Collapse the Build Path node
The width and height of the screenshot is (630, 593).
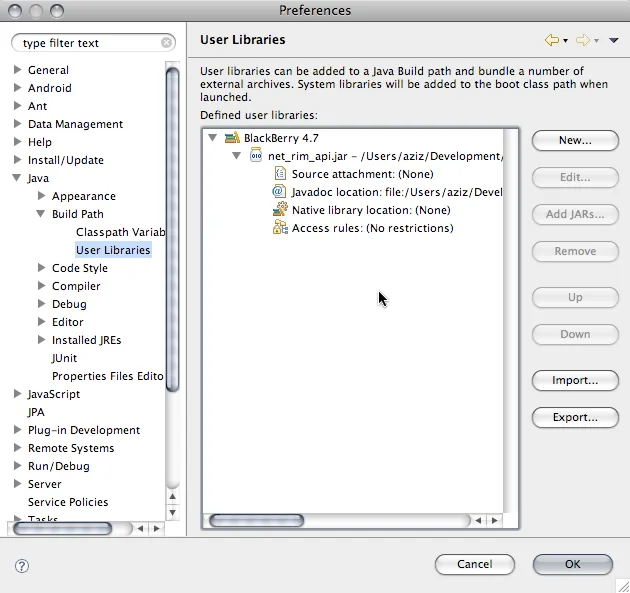41,214
